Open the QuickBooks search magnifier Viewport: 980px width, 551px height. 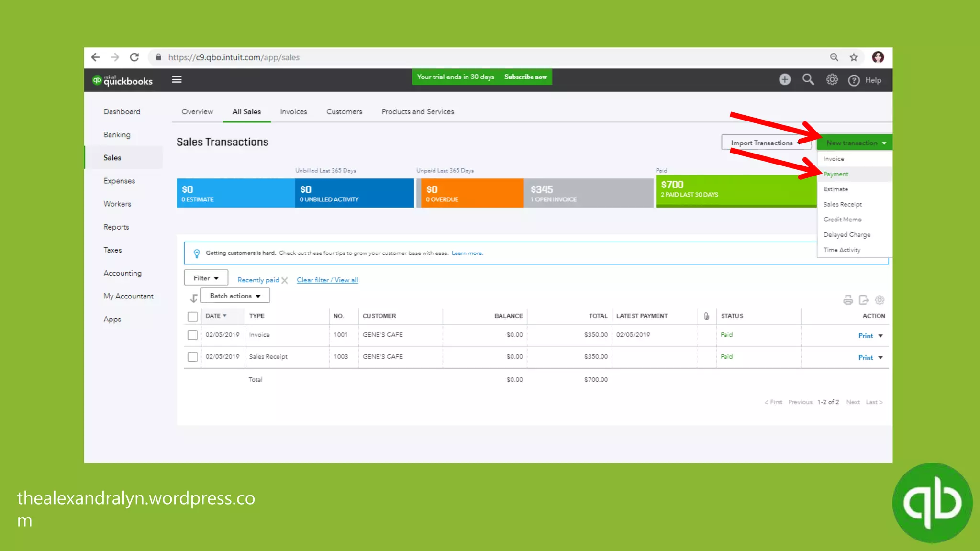click(x=808, y=80)
